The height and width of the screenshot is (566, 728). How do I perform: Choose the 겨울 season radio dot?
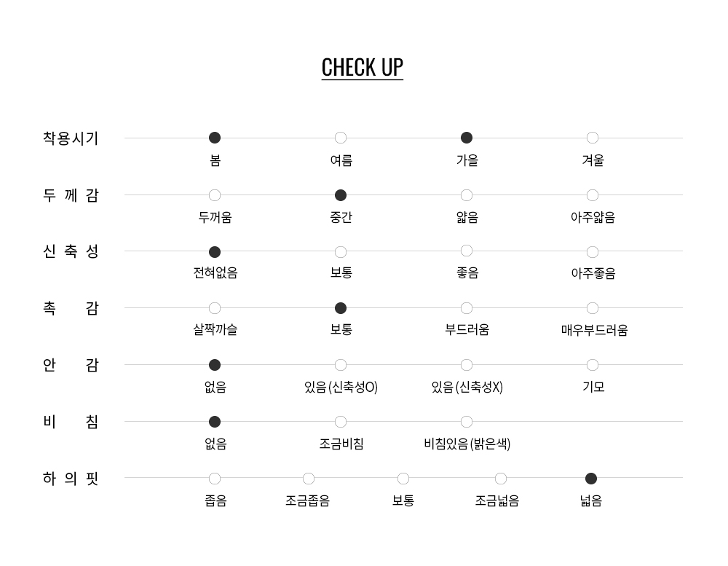[x=593, y=138]
